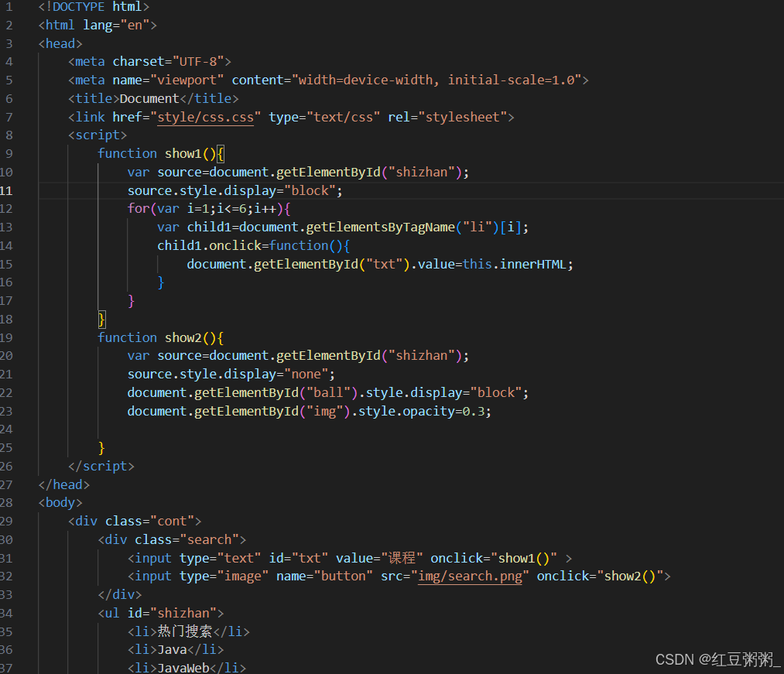Click the opening head tag on line 3
784x674 pixels.
(x=60, y=43)
